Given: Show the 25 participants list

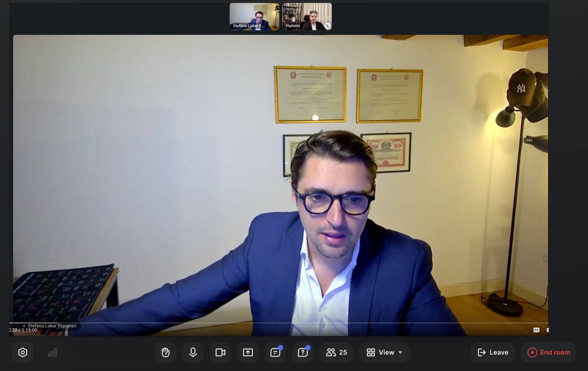Looking at the screenshot, I should pos(336,352).
